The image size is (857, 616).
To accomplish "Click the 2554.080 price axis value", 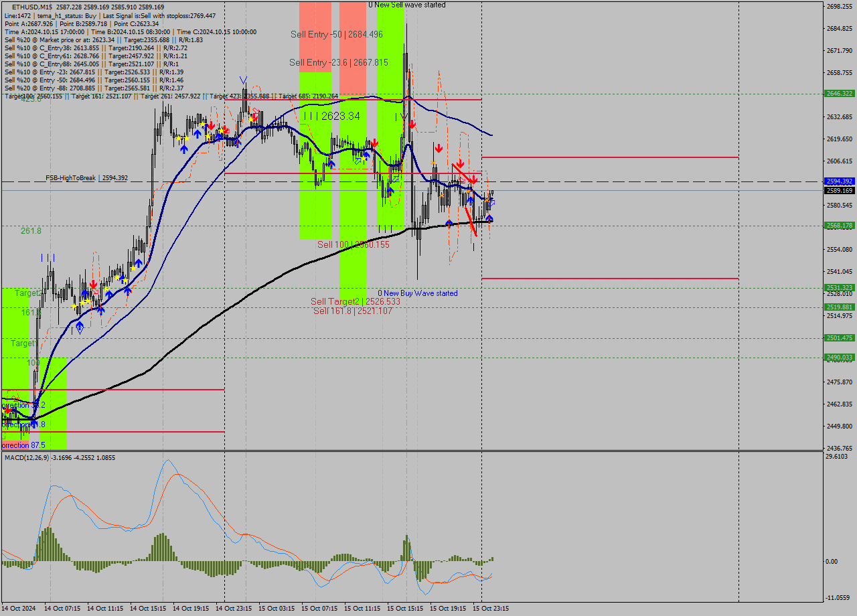I will tap(840, 250).
